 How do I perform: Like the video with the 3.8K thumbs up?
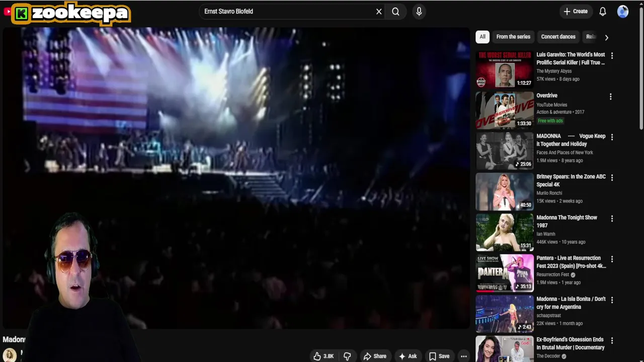323,356
